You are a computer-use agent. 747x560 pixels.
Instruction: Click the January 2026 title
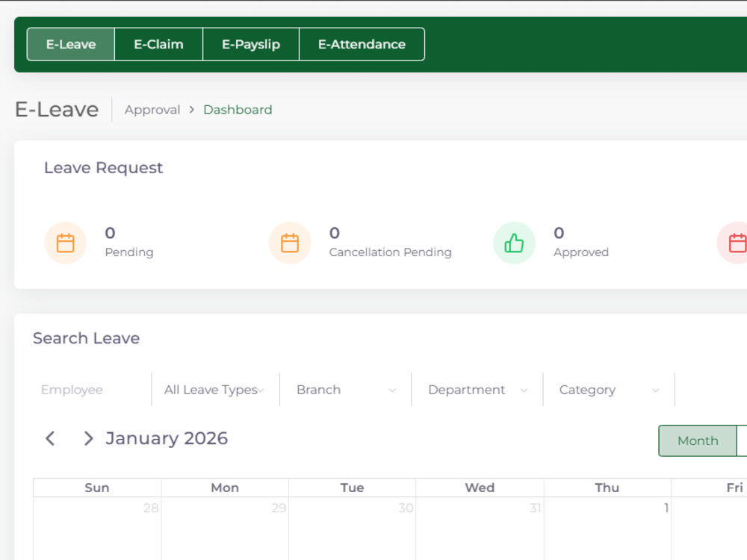pos(167,438)
